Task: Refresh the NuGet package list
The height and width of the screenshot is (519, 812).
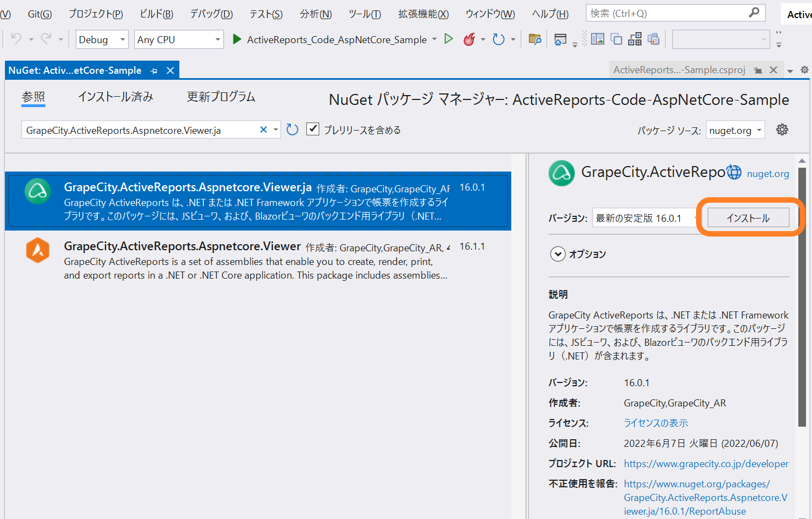Action: coord(293,129)
